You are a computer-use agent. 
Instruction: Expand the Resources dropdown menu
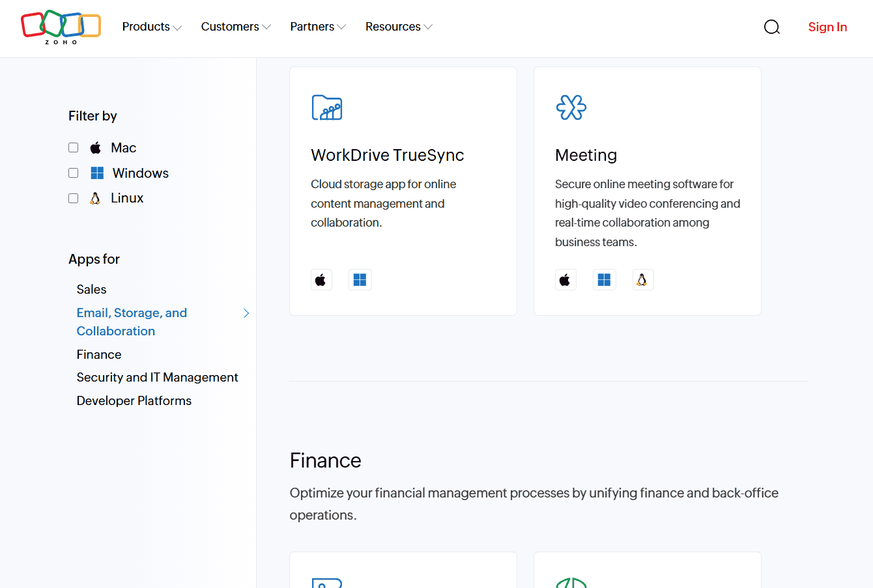pos(399,27)
